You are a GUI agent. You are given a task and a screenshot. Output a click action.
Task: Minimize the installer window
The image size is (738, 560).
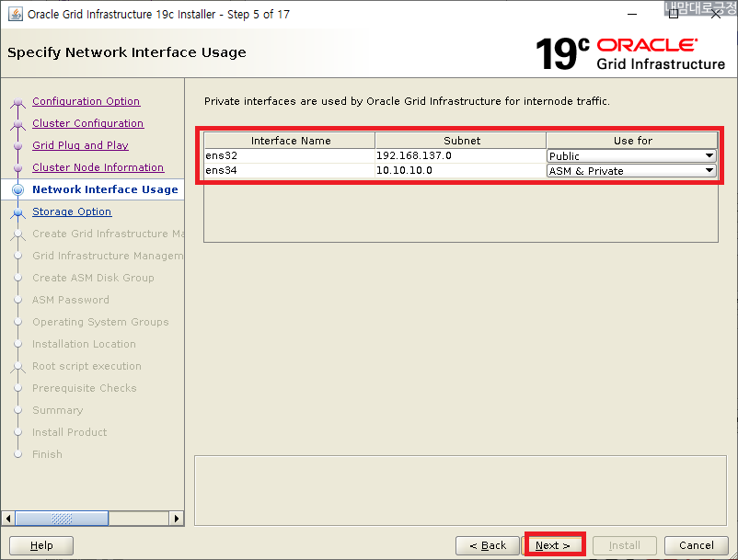coord(632,15)
